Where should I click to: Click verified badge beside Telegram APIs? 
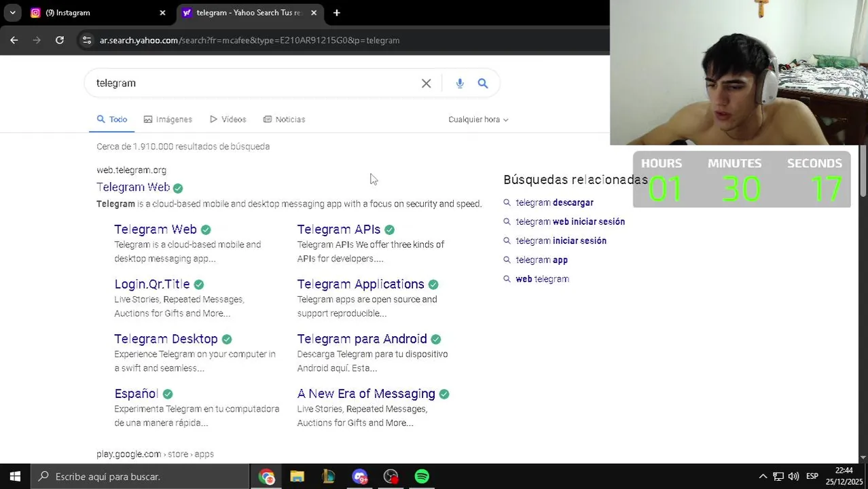[389, 230]
